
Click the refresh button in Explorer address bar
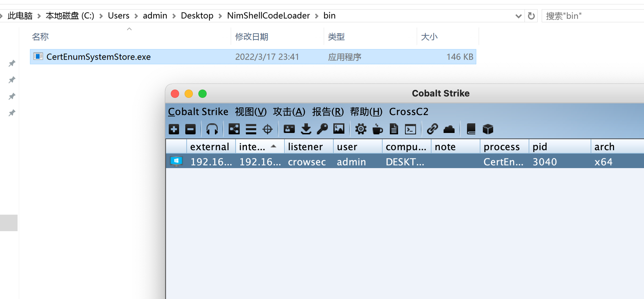pos(531,16)
